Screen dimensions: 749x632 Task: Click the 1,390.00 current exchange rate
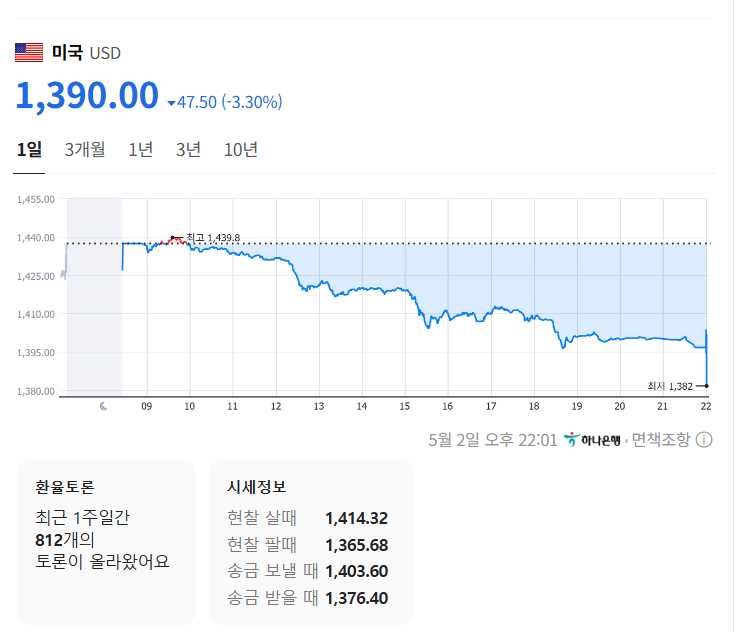point(87,96)
